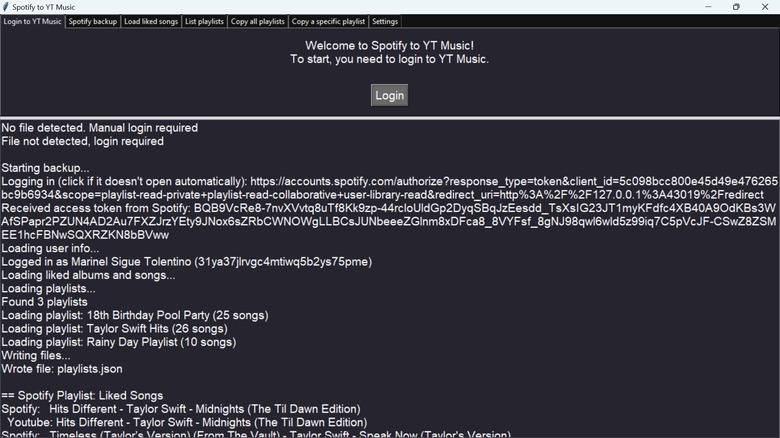Click '== Spotify Playlist: Liked Songs' heading
The height and width of the screenshot is (438, 780).
tap(82, 396)
